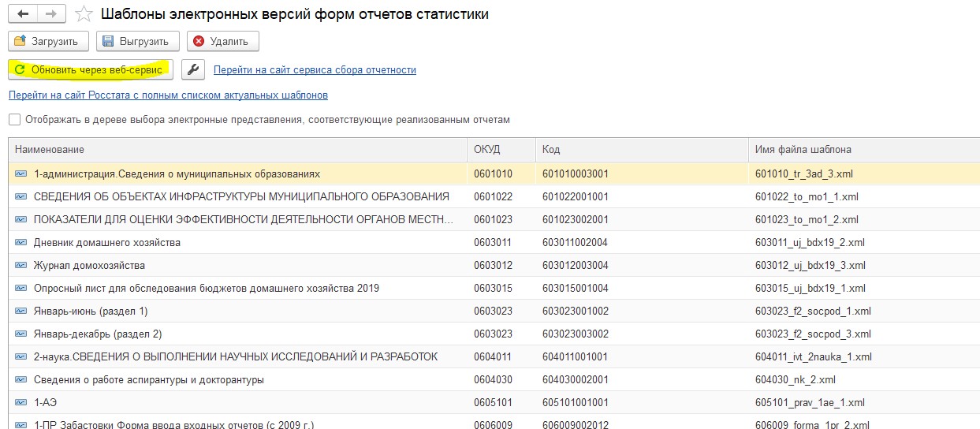Click file name 604011_ivt_2nauka_1.xml
This screenshot has width=980, height=429.
[814, 356]
